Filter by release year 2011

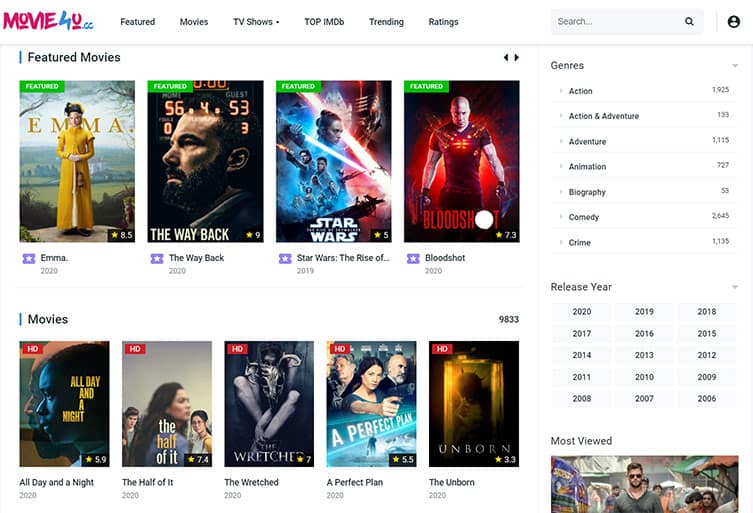pyautogui.click(x=582, y=377)
